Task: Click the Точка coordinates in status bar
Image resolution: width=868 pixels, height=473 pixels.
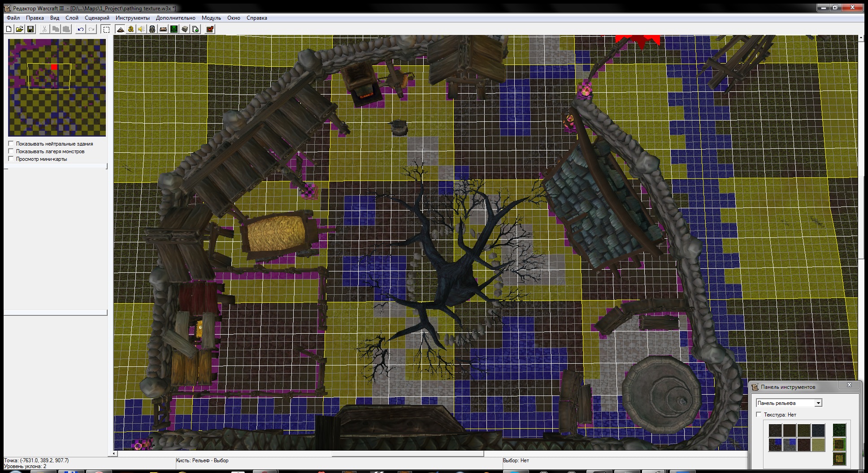Action: pos(36,460)
